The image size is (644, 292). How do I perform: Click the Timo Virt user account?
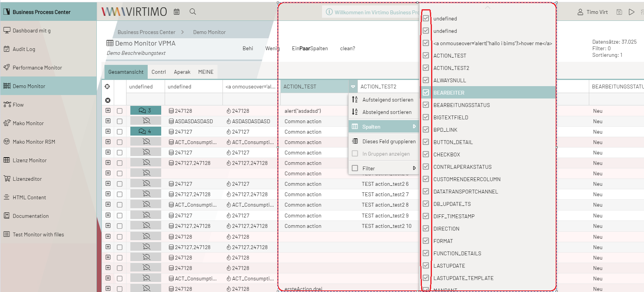(593, 12)
